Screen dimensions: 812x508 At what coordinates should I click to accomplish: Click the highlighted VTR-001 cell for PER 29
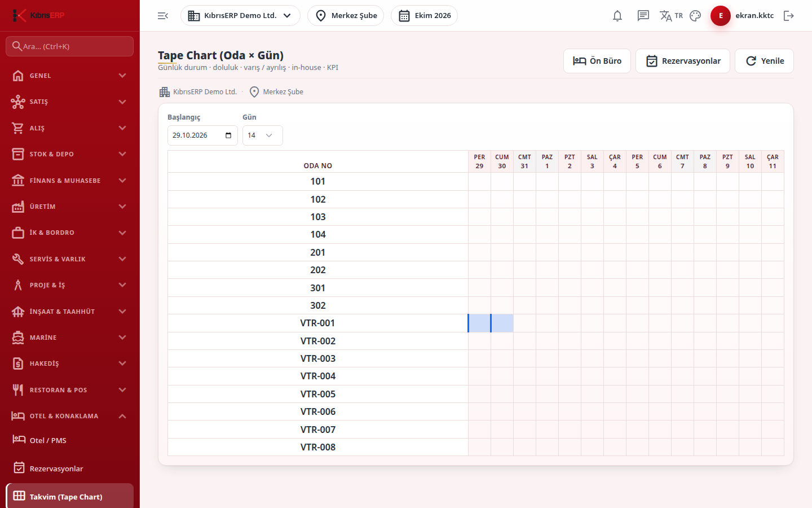479,323
